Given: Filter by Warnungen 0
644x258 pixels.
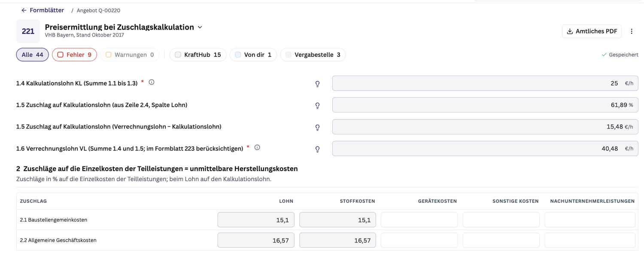Looking at the screenshot, I should click(x=130, y=55).
